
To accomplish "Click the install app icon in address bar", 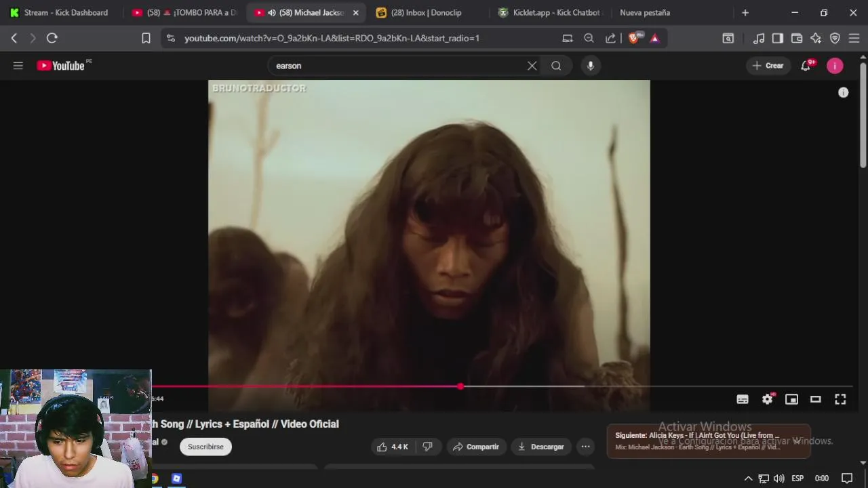I will (x=568, y=38).
